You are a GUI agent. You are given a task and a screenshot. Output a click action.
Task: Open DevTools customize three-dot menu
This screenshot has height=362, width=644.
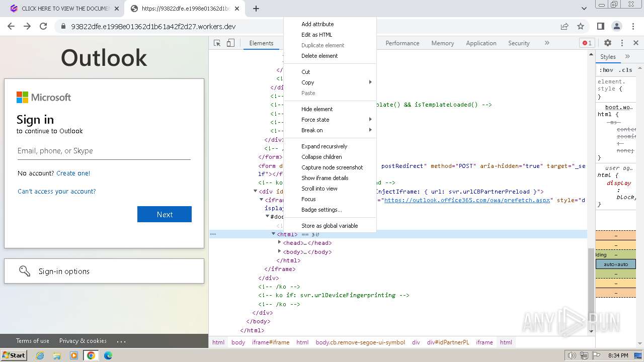(622, 43)
